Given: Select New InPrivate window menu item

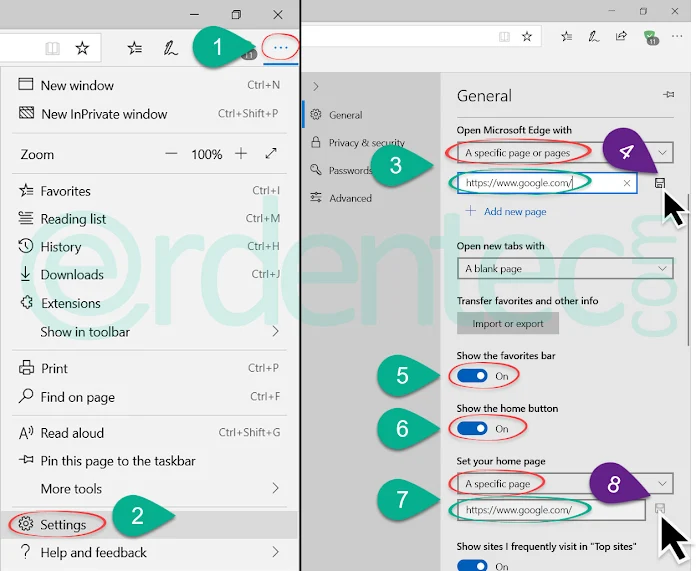Looking at the screenshot, I should point(149,114).
